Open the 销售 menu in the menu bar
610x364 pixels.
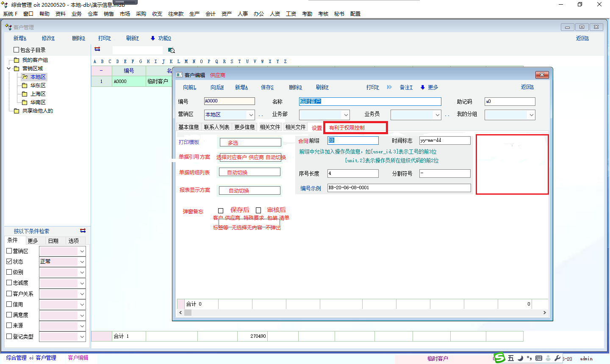point(109,14)
